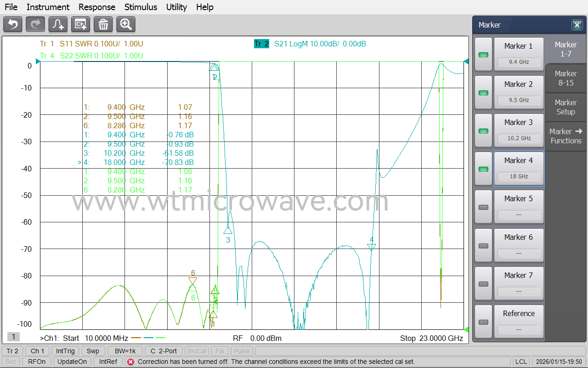Click the Undo arrow toolbar icon

13,24
